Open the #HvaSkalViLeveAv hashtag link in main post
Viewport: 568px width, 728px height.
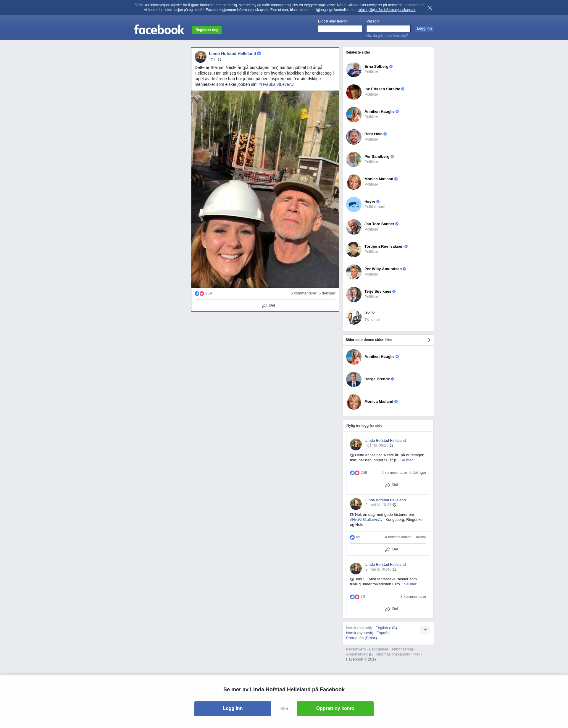pyautogui.click(x=276, y=84)
